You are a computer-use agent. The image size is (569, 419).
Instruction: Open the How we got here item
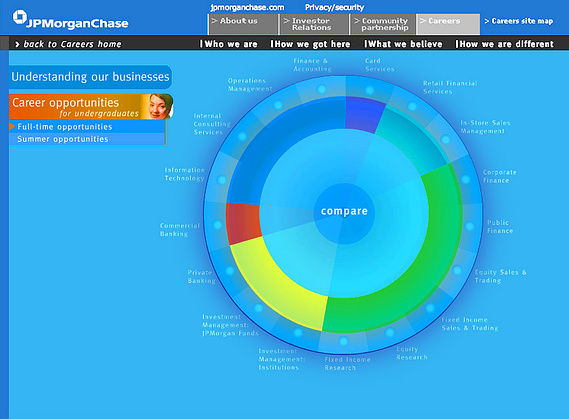(x=310, y=44)
